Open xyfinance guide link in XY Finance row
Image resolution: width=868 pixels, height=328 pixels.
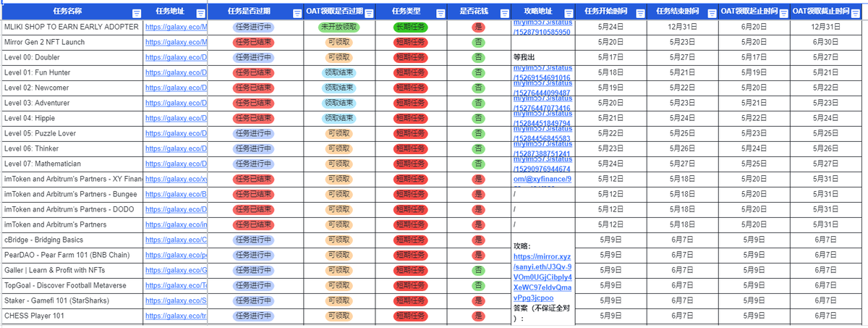tap(542, 179)
